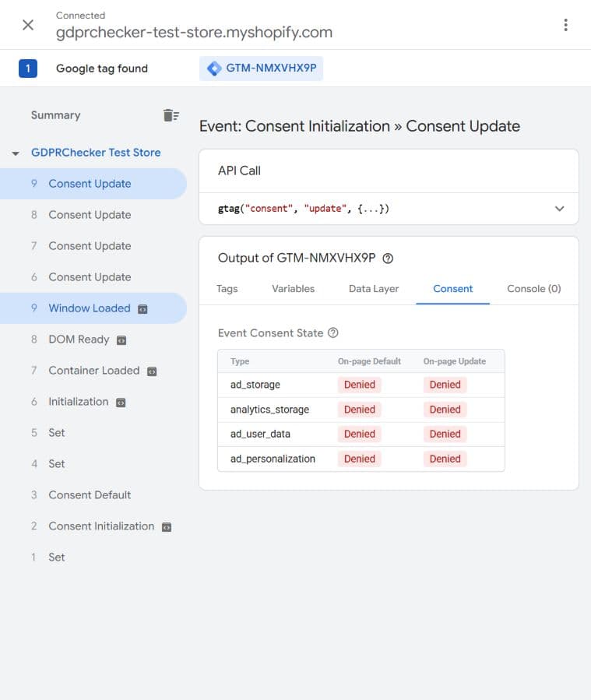The width and height of the screenshot is (591, 700).
Task: Open the GDPRChecker Test Store page entry
Action: (96, 153)
